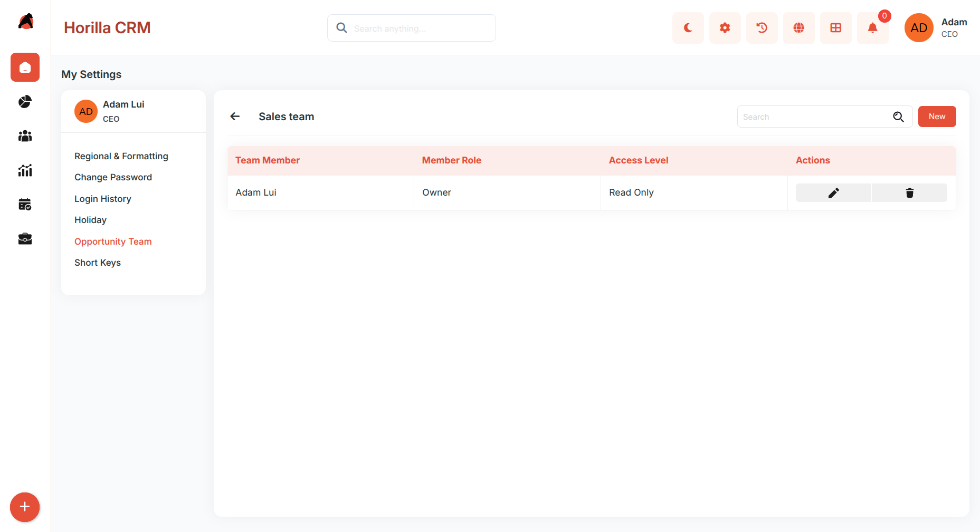
Task: Click the red plus quick-create button
Action: 25,507
